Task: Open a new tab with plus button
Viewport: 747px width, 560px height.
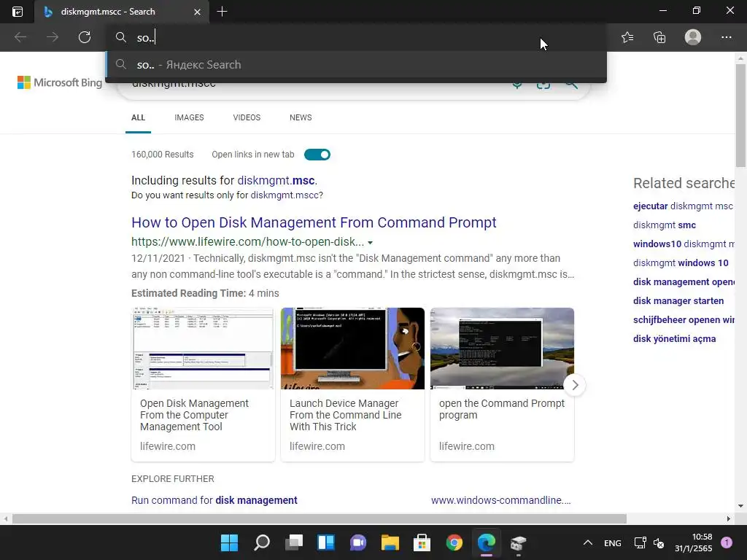Action: 222,12
